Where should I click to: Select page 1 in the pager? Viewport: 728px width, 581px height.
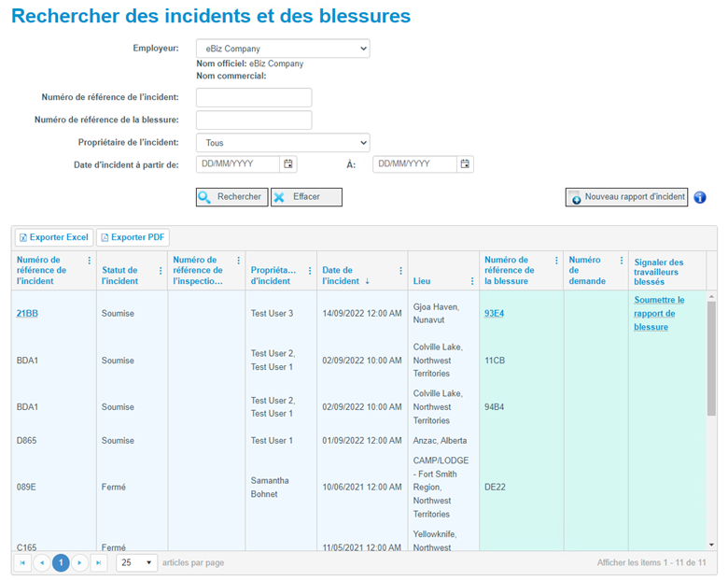[61, 563]
